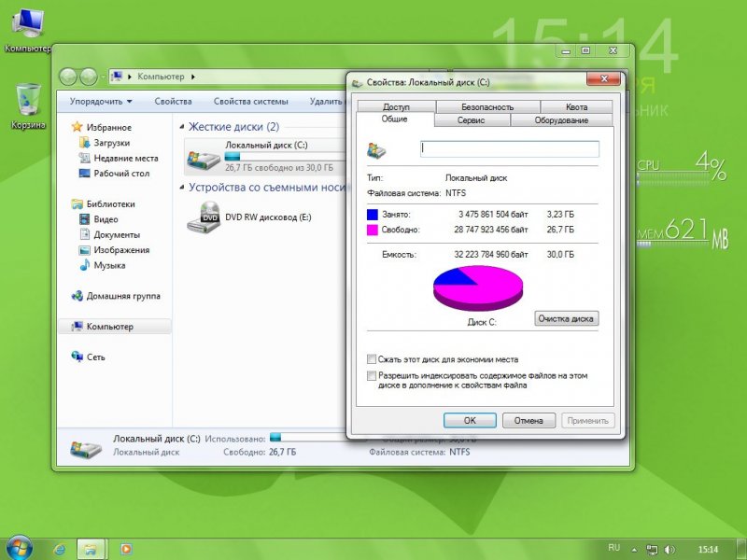Collapse the Устройства со съемными носителями group
This screenshot has width=747, height=560.
(x=182, y=188)
